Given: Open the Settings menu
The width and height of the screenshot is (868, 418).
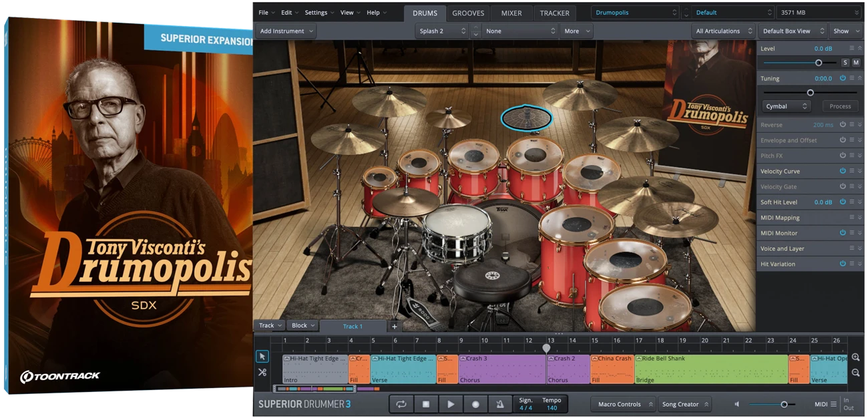Looking at the screenshot, I should [x=319, y=13].
